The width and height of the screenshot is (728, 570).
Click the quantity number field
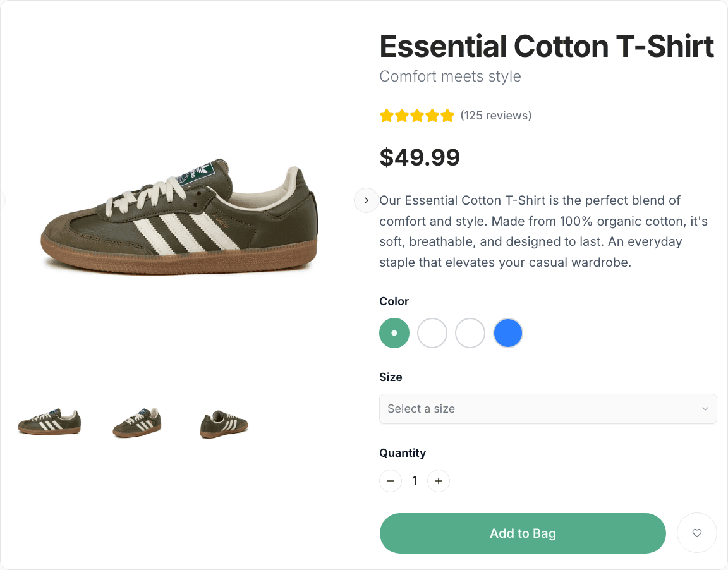pos(415,481)
